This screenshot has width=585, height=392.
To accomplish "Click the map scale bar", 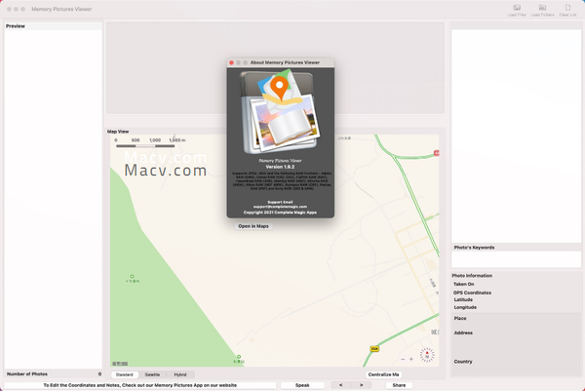I will coord(145,146).
